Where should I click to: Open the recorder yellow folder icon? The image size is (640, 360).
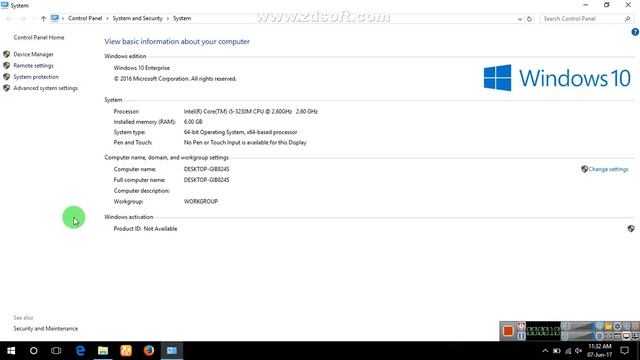click(609, 326)
